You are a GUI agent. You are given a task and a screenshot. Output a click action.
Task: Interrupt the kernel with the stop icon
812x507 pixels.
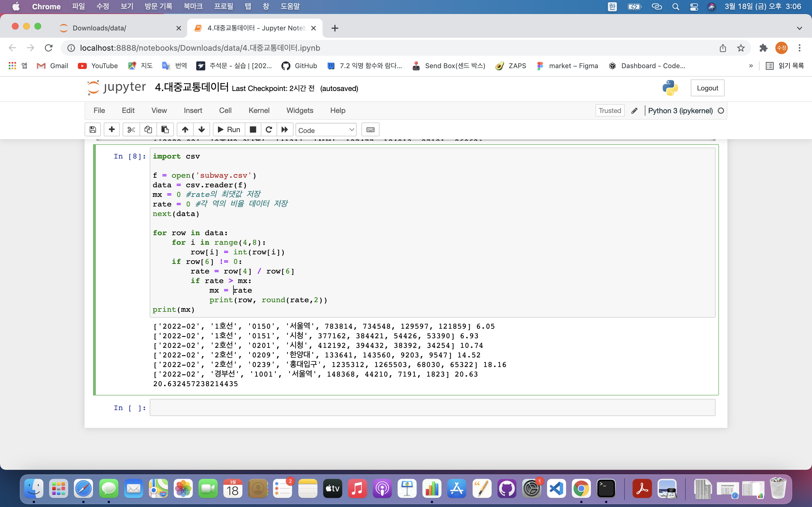tap(253, 130)
